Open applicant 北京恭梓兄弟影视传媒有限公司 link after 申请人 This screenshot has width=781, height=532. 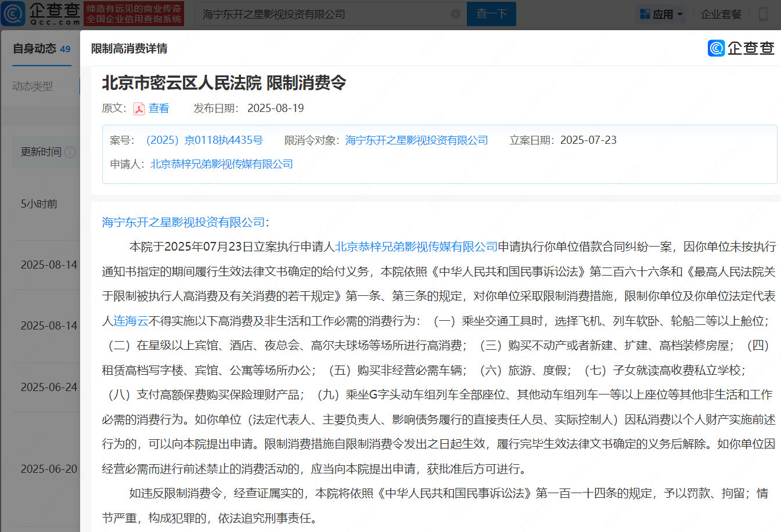click(x=222, y=164)
